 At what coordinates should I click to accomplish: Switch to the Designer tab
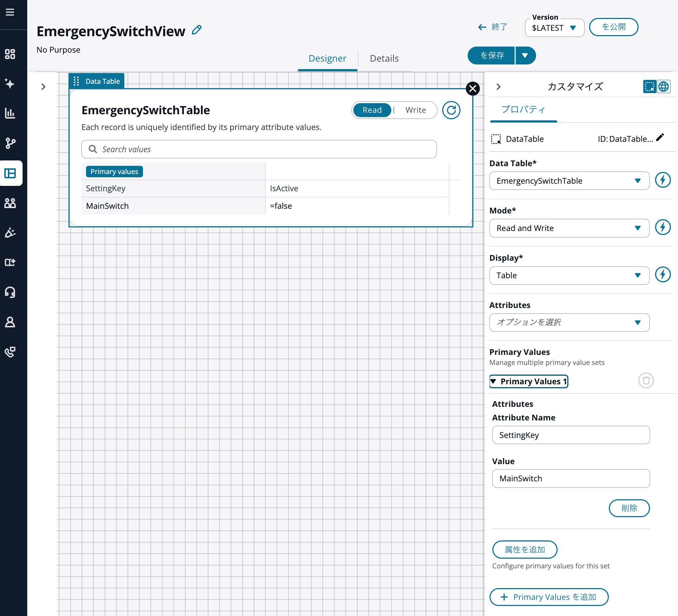328,58
